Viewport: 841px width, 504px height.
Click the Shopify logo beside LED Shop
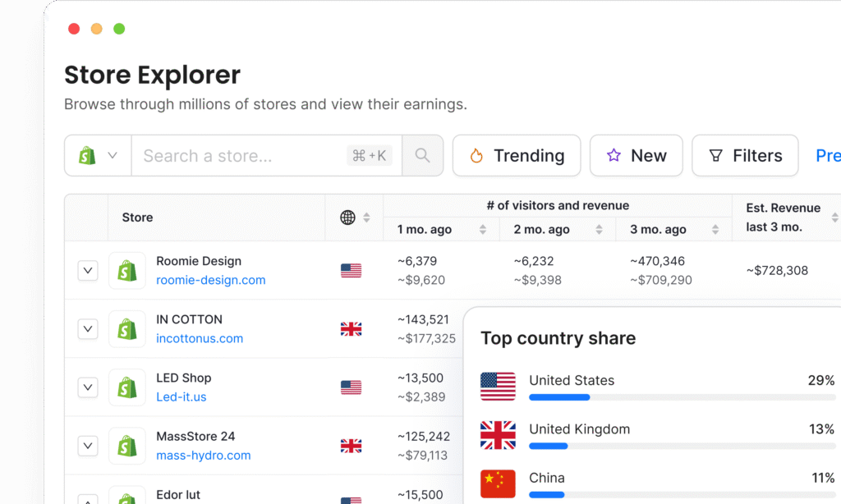pos(127,387)
